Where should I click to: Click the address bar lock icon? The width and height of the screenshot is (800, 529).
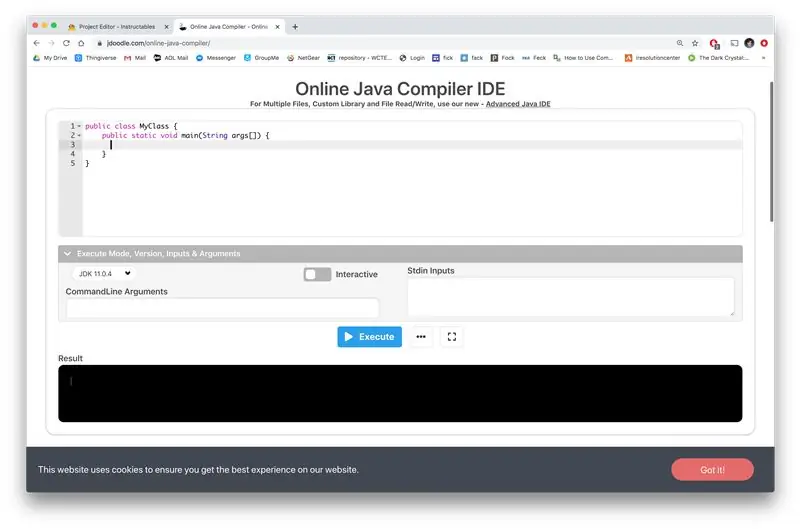pos(99,43)
